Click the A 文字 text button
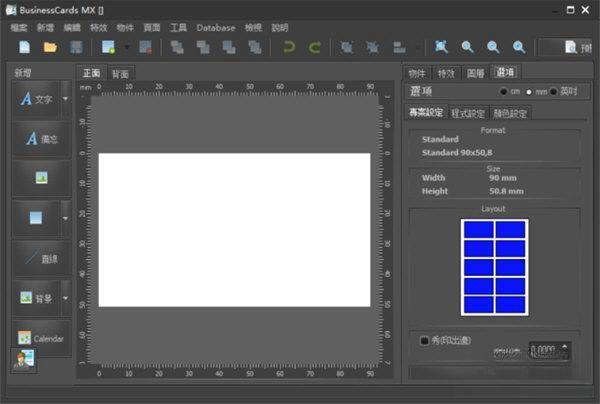The width and height of the screenshot is (600, 404). click(x=35, y=100)
